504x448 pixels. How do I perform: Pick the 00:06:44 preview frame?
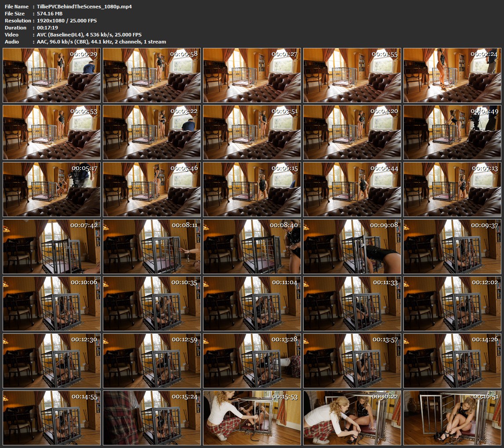[x=352, y=189]
